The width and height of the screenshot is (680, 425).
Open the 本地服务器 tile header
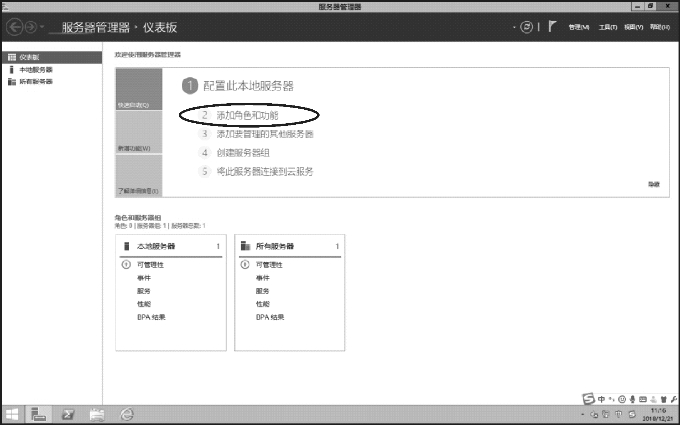pos(171,246)
